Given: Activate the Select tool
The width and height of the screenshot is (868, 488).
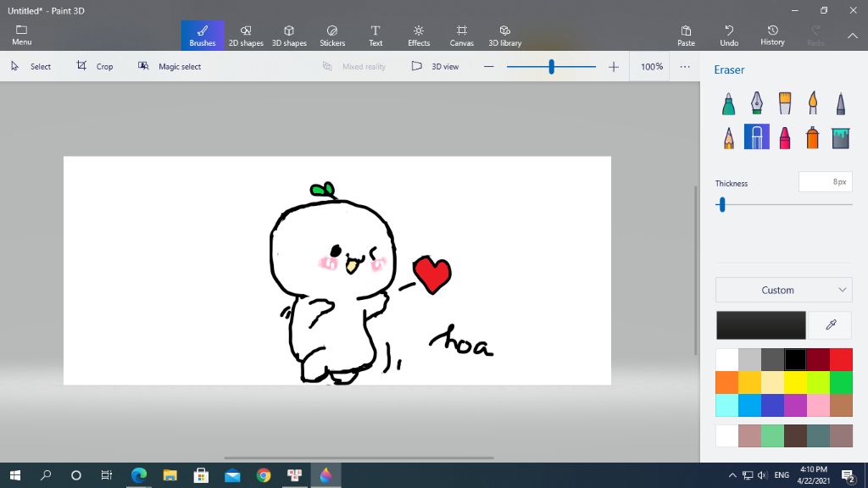Looking at the screenshot, I should (31, 66).
